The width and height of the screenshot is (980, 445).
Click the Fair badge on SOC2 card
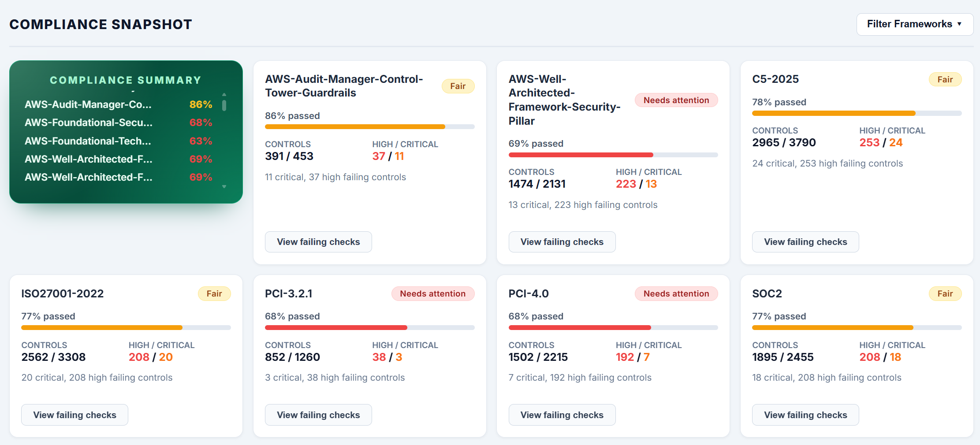tap(945, 294)
